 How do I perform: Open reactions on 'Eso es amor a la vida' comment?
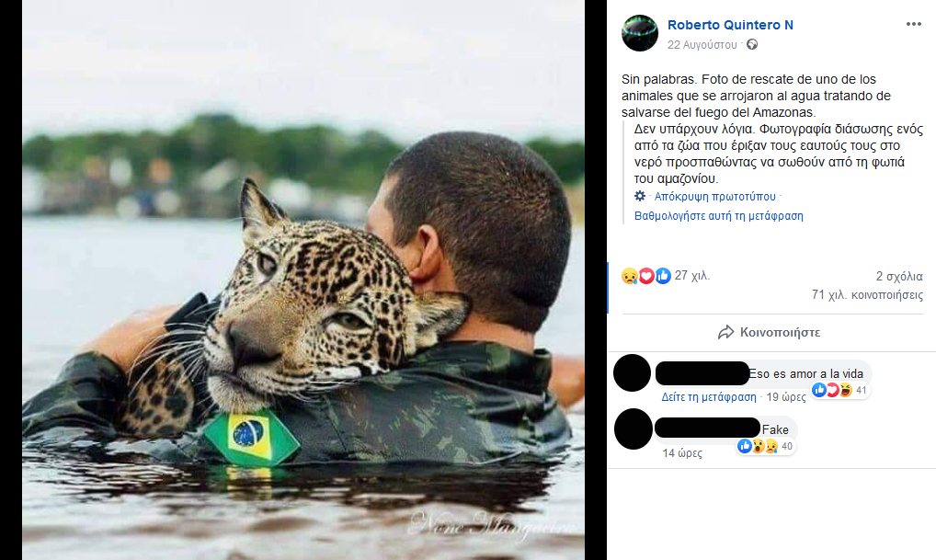coord(841,390)
